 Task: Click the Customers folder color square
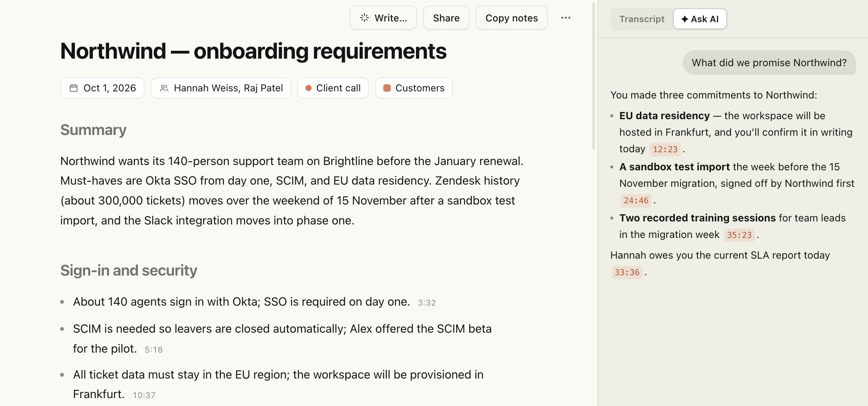[387, 88]
